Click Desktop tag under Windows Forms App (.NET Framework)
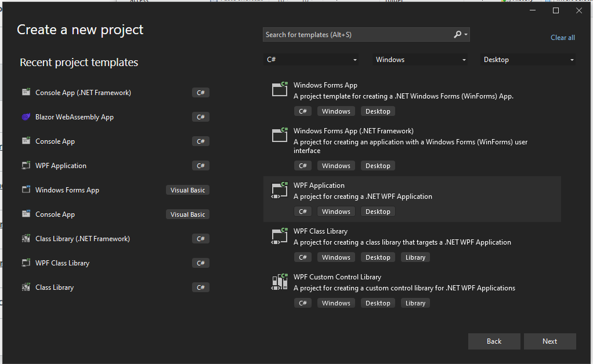This screenshot has height=364, width=593. 378,166
